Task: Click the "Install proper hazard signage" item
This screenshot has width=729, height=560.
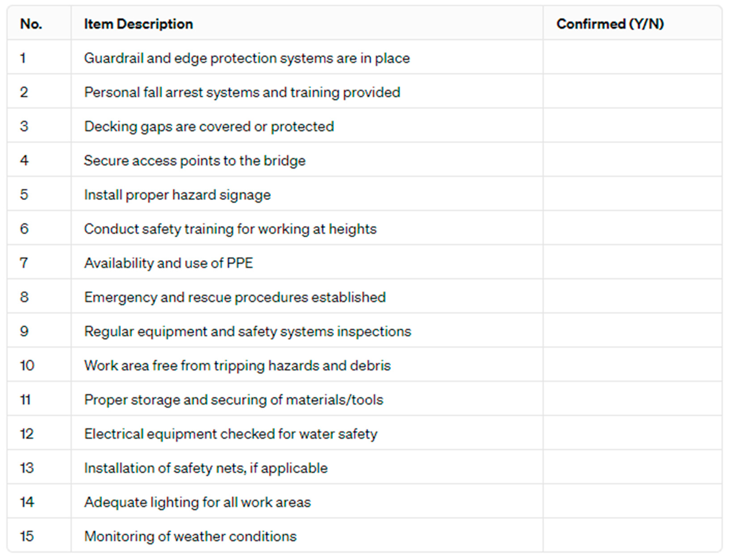Action: 177,195
